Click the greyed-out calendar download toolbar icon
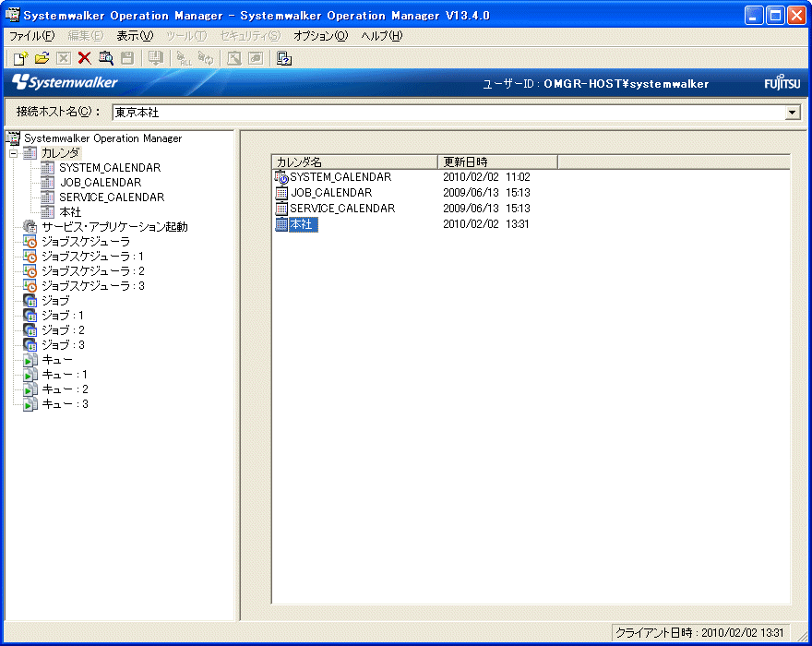This screenshot has height=646, width=812. coord(155,58)
